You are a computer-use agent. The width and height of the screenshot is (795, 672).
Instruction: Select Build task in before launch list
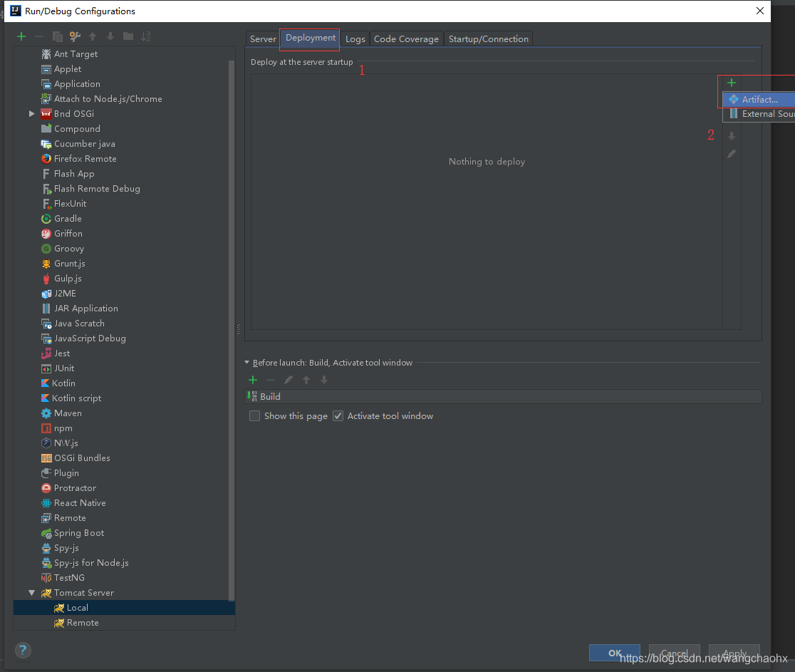tap(502, 397)
